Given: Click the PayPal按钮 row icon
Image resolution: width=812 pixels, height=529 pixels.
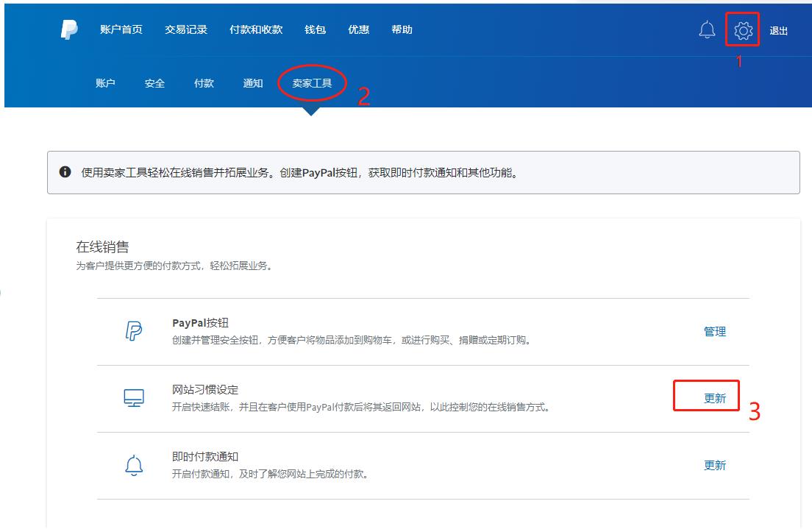Looking at the screenshot, I should pyautogui.click(x=134, y=332).
